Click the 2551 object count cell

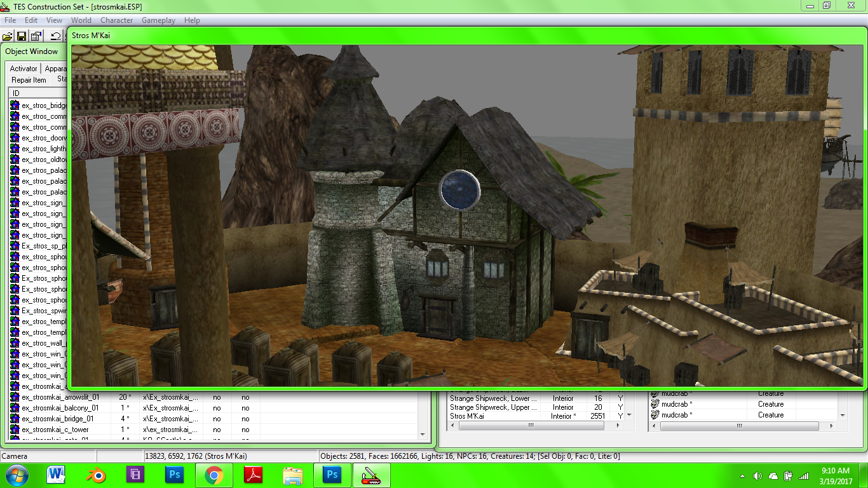tap(597, 416)
